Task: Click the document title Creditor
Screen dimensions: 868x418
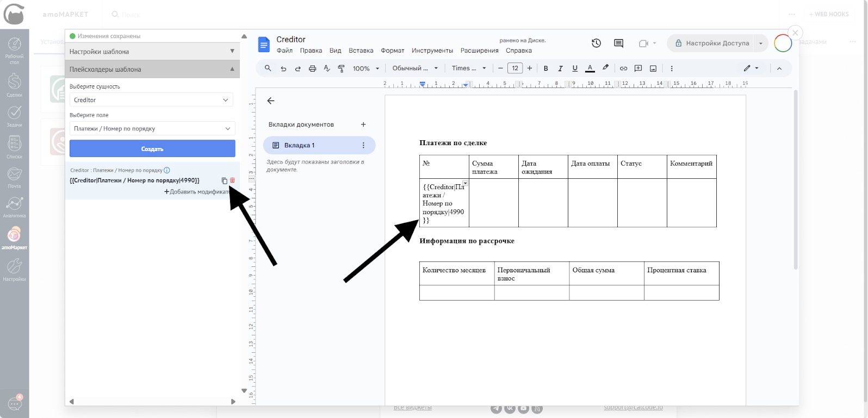Action: [291, 39]
